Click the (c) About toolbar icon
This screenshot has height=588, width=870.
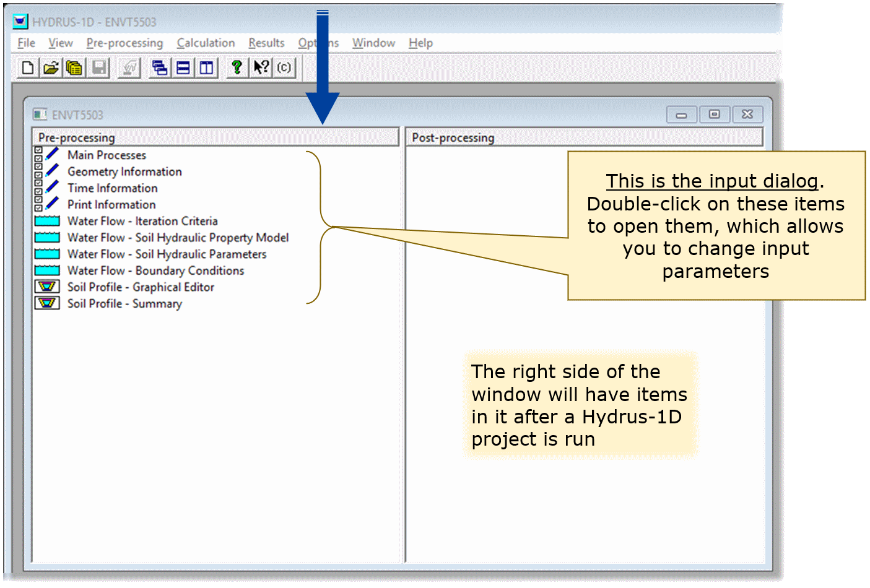[284, 67]
